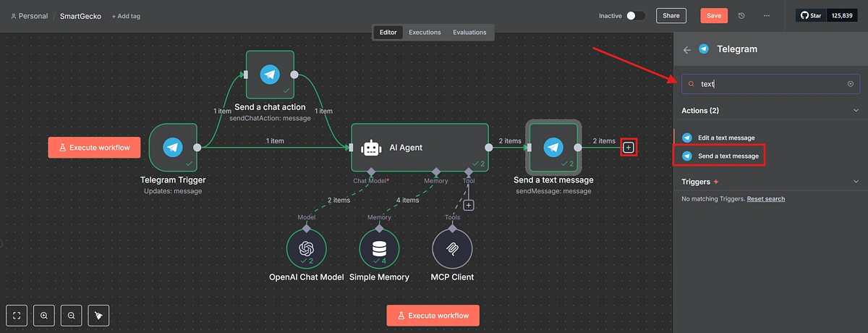The height and width of the screenshot is (333, 868).
Task: Collapse the Triggers section chevron
Action: [x=856, y=182]
